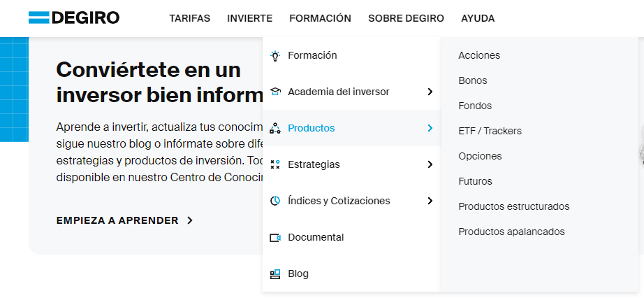Expand the Estrategias chevron arrow
This screenshot has width=644, height=305.
pos(430,164)
